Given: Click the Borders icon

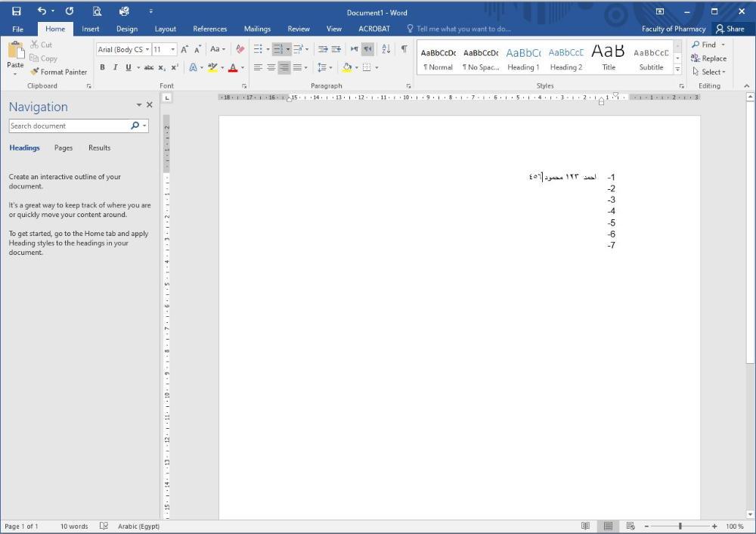Looking at the screenshot, I should (x=367, y=67).
